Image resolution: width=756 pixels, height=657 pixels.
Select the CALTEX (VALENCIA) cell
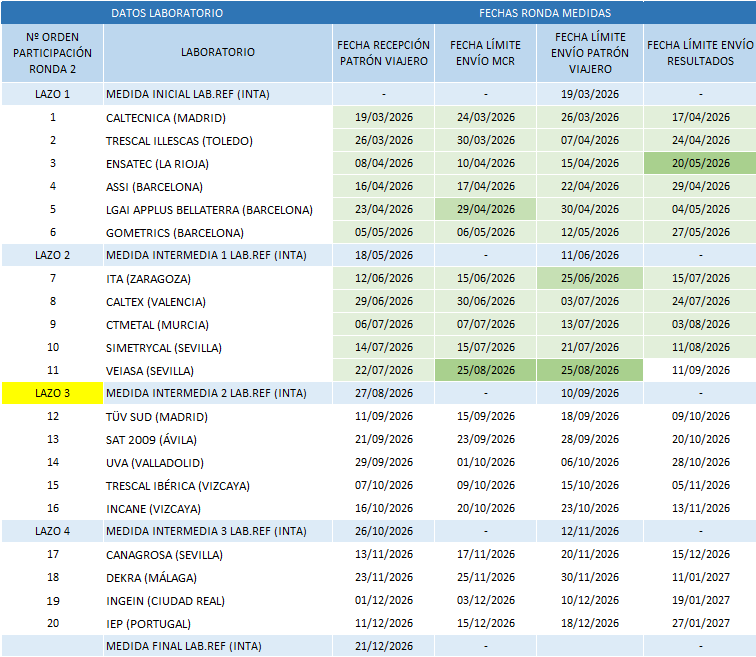[218, 302]
